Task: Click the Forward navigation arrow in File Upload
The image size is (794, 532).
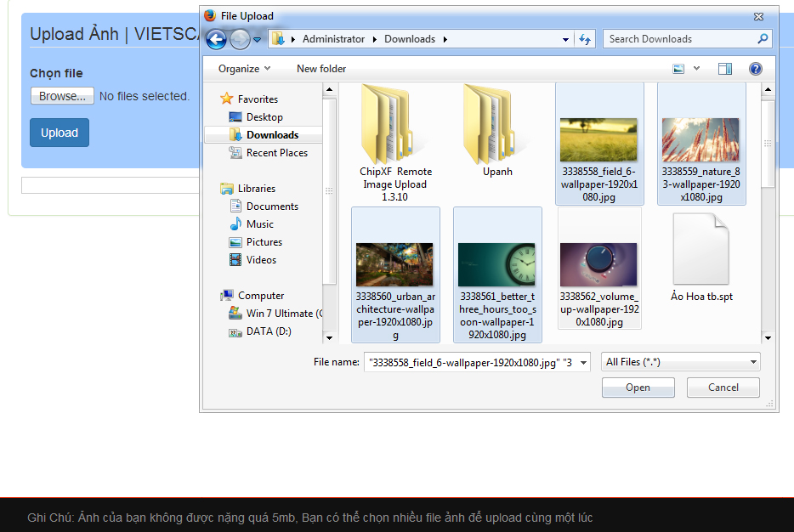Action: coord(240,39)
